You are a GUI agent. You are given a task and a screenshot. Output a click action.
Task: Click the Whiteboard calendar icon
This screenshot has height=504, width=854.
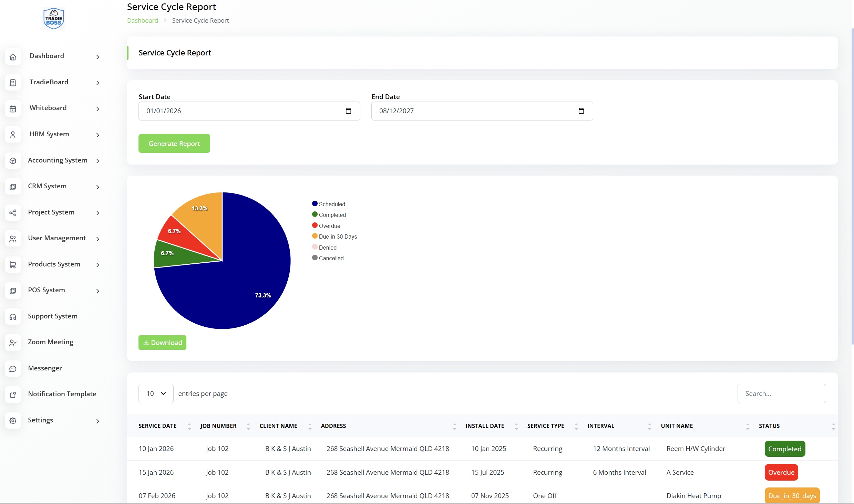click(x=13, y=109)
